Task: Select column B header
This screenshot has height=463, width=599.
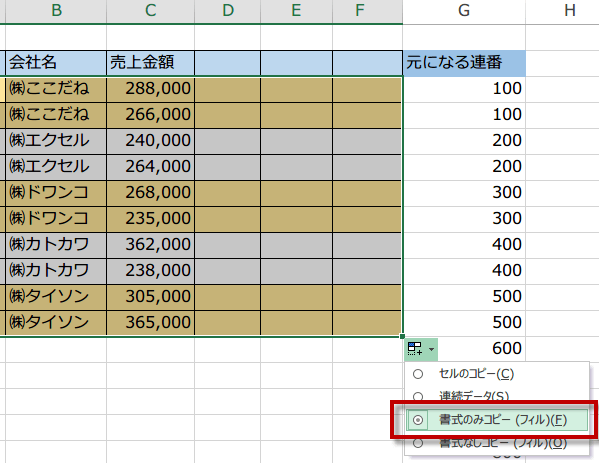Action: pos(56,10)
